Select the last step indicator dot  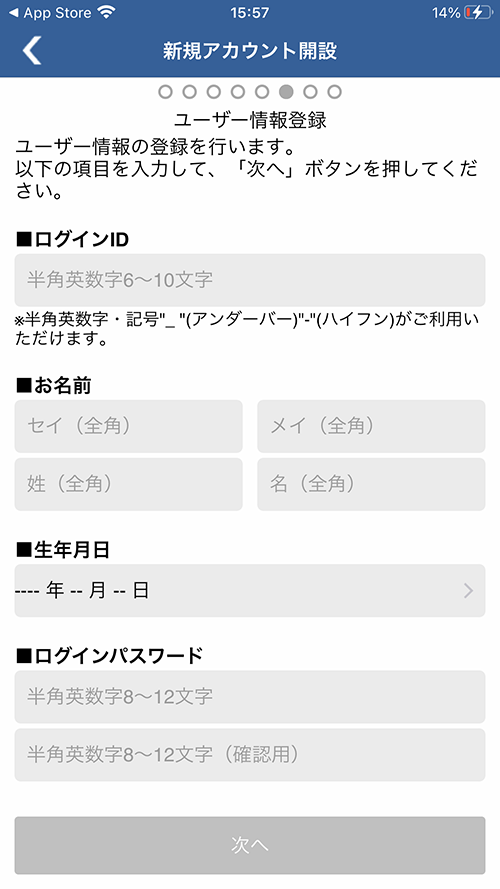click(334, 91)
